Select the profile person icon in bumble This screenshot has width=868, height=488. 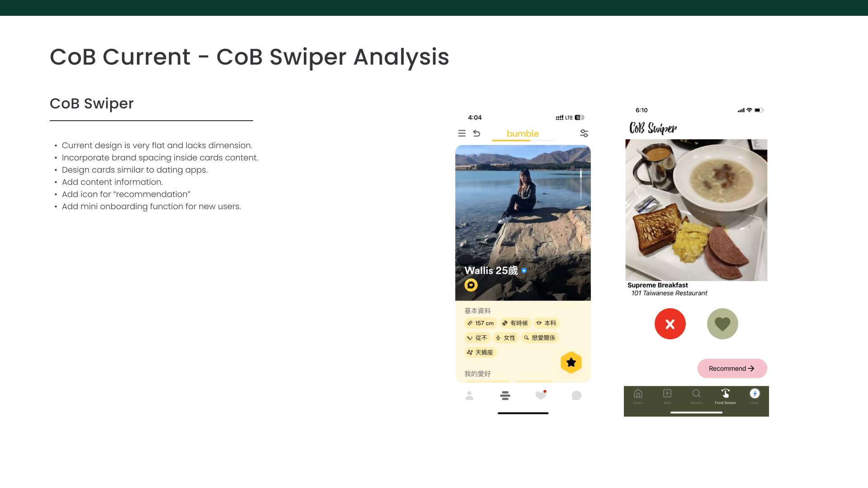click(470, 395)
